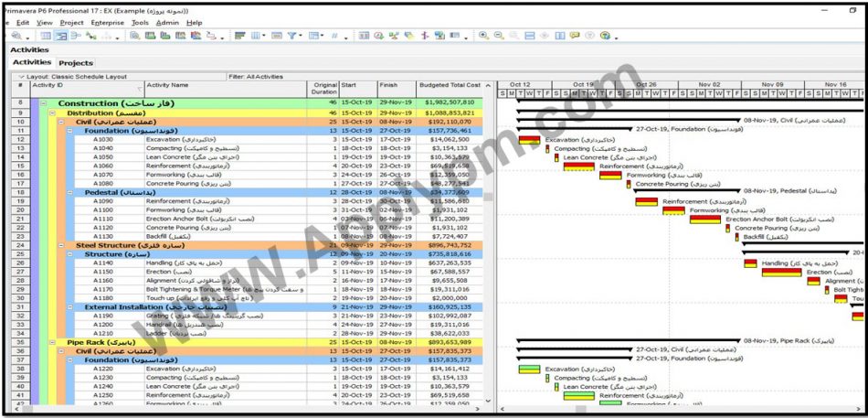Click the two-column layout icon
The width and height of the screenshot is (868, 418).
pos(560,36)
